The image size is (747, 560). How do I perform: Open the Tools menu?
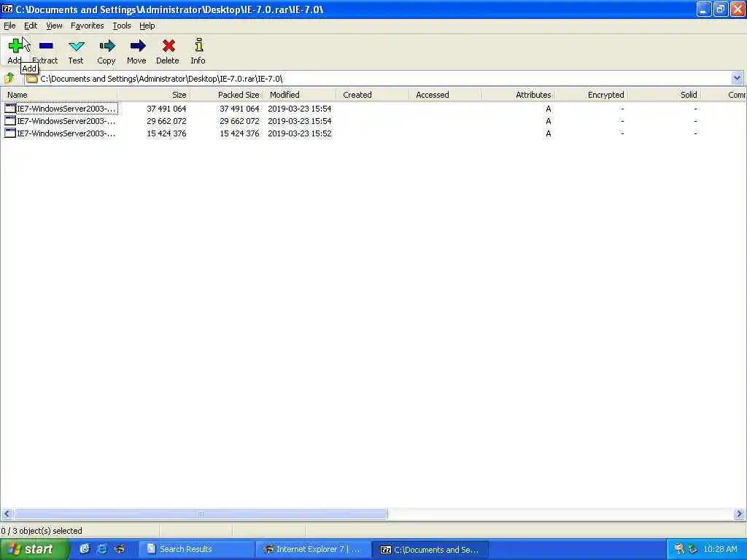(122, 26)
